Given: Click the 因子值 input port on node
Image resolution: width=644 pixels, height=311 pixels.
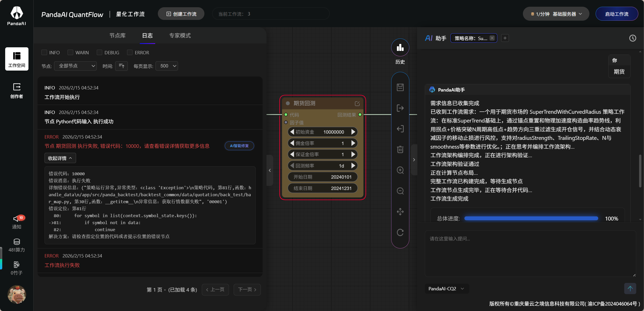Looking at the screenshot, I should pos(286,122).
